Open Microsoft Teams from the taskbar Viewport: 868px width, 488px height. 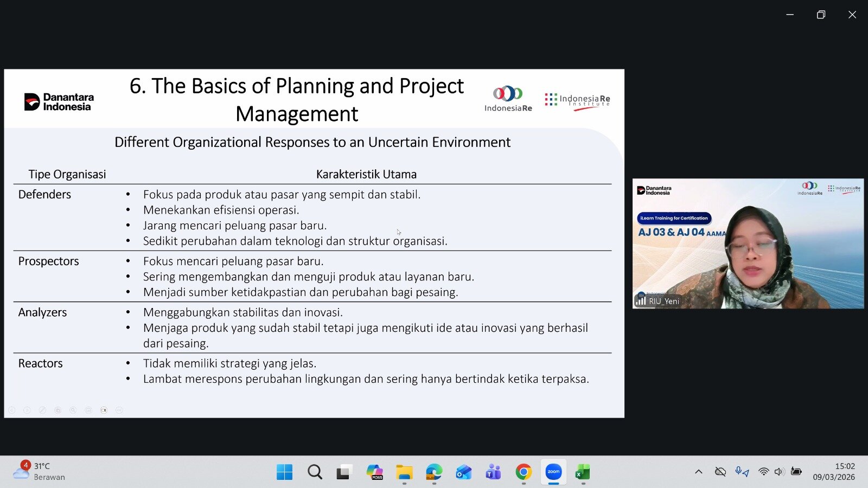(493, 472)
